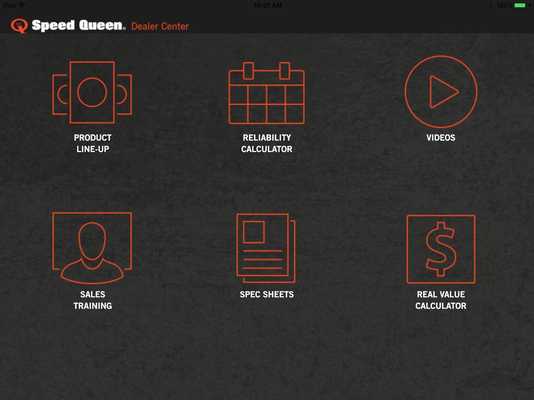Image resolution: width=534 pixels, height=400 pixels.
Task: Tap the battery indicator in status bar
Action: [520, 5]
